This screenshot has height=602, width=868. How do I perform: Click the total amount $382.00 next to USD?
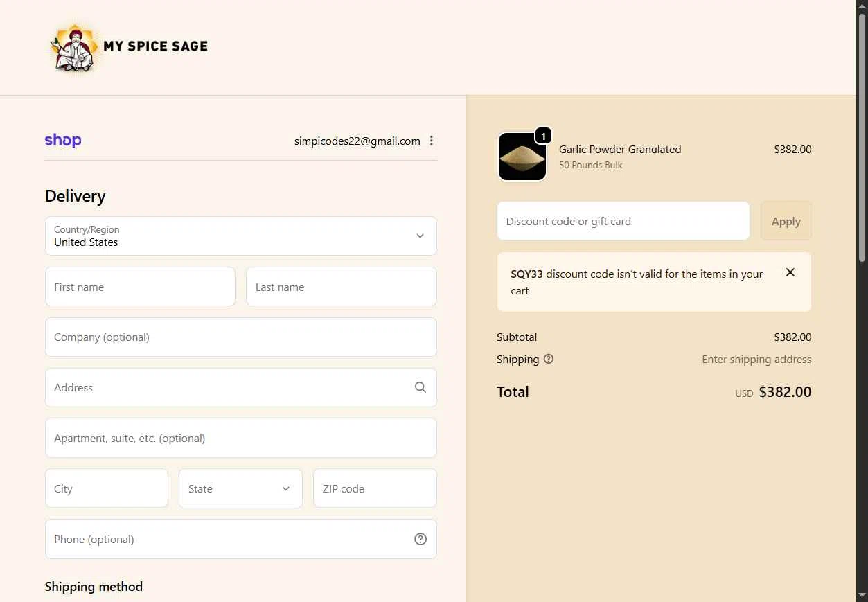click(x=785, y=392)
